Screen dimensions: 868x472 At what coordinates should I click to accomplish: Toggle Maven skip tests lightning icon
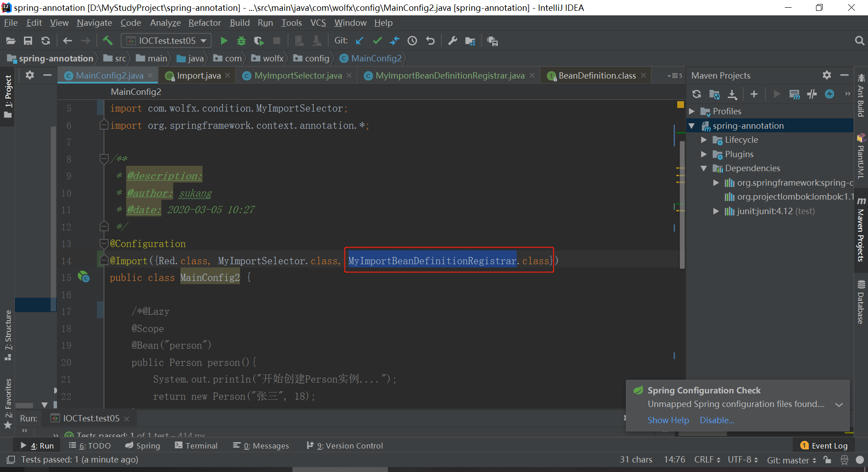[x=830, y=94]
